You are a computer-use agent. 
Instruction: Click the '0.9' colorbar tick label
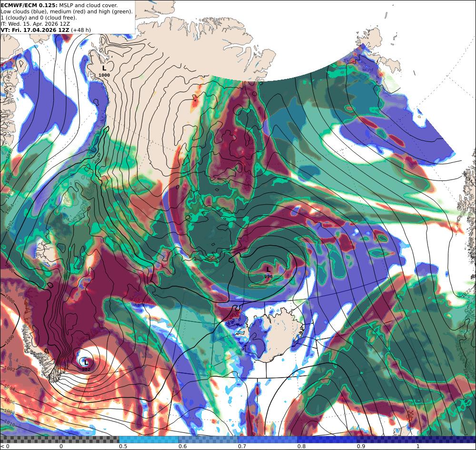pyautogui.click(x=361, y=446)
